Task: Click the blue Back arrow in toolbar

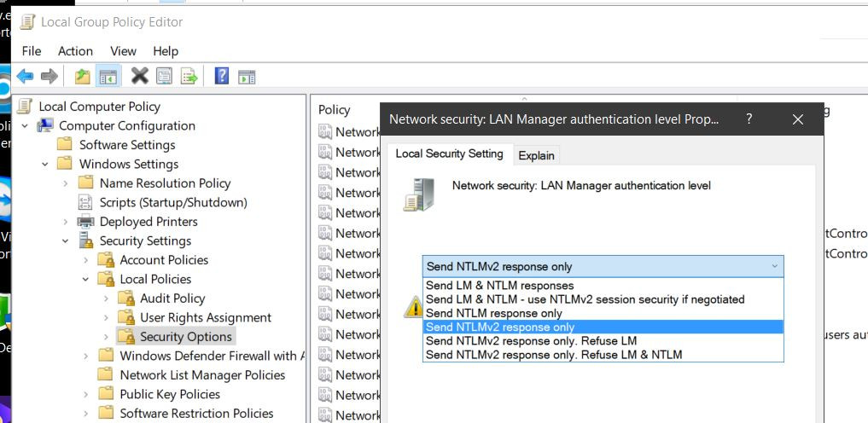Action: 25,77
